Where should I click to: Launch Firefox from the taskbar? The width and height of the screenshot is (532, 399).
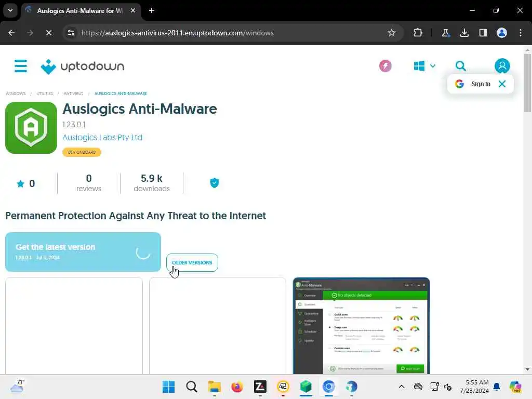(237, 387)
